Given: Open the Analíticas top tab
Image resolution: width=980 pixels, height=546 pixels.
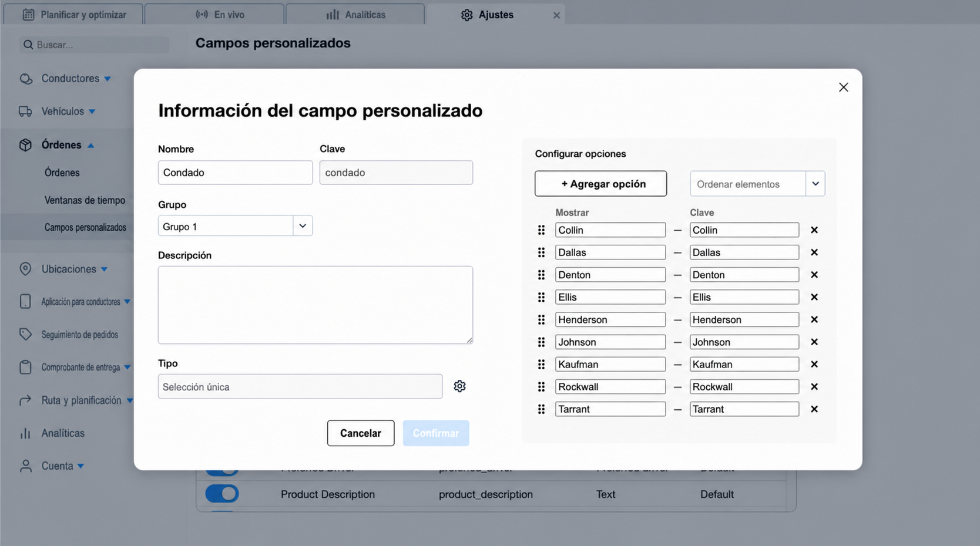Looking at the screenshot, I should 355,15.
